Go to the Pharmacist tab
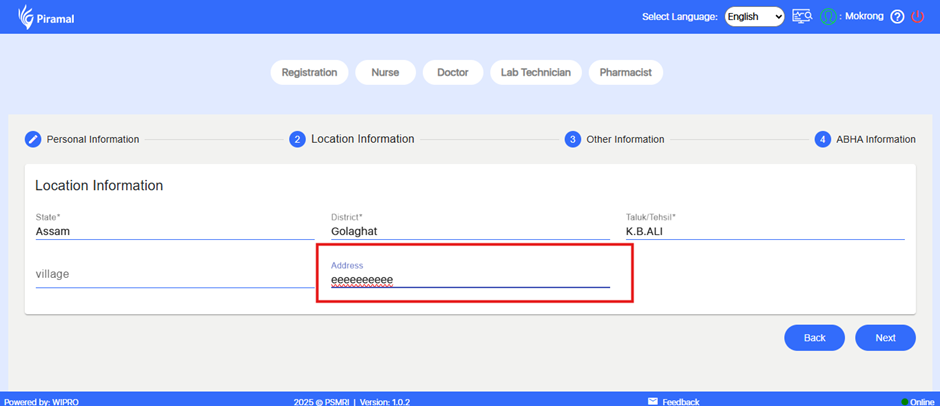 pyautogui.click(x=625, y=73)
